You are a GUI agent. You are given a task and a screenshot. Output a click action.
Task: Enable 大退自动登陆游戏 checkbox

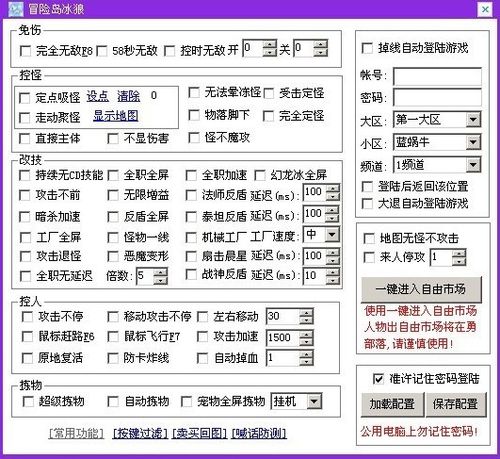[367, 203]
